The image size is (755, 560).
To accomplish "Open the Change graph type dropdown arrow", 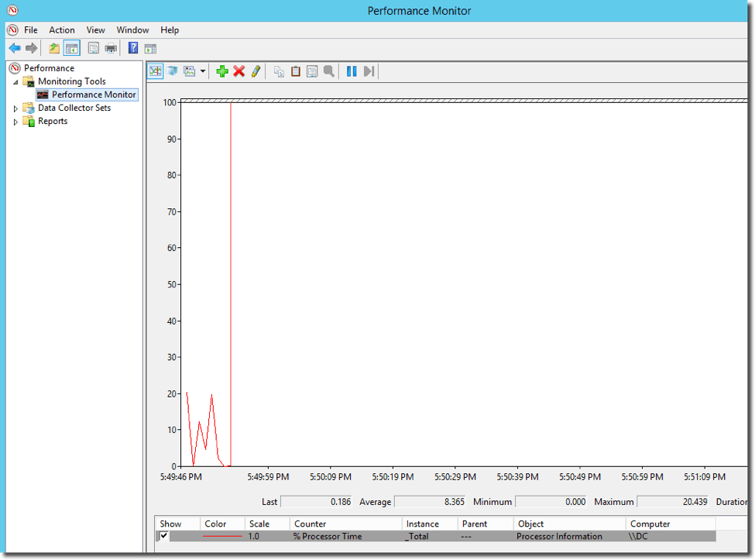I will pos(203,71).
